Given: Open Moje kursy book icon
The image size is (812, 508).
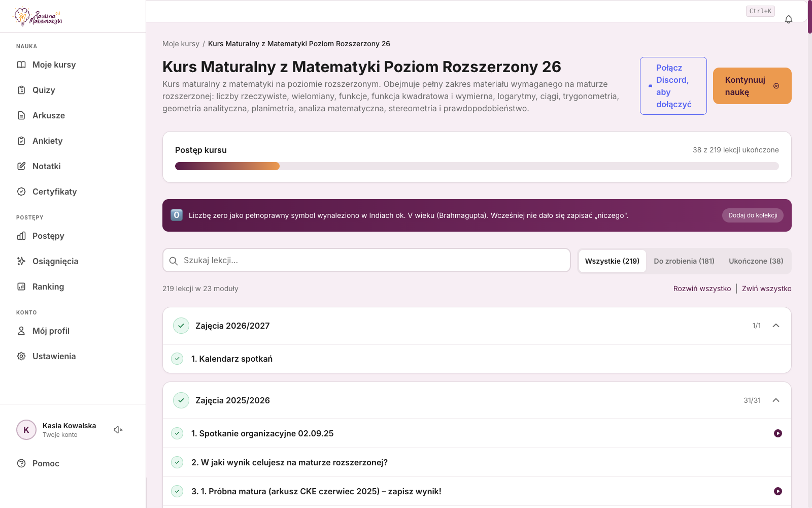Looking at the screenshot, I should click(x=21, y=65).
